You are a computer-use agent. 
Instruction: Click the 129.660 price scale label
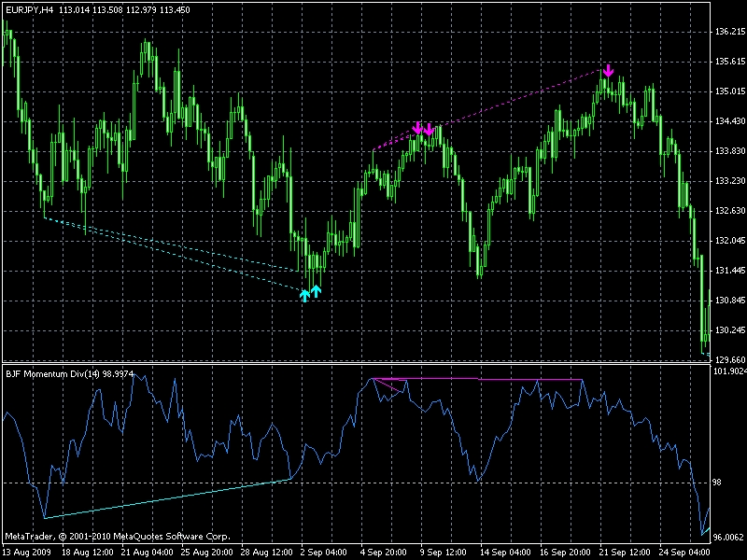[726, 359]
